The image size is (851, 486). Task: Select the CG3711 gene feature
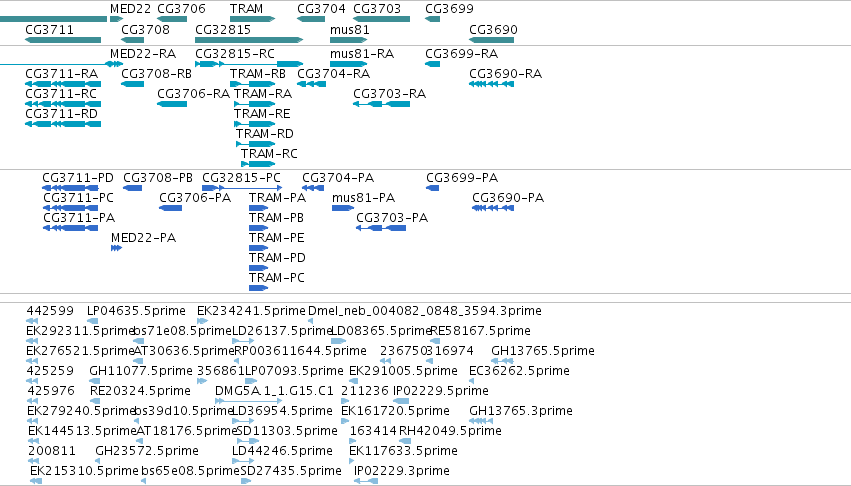(x=63, y=40)
